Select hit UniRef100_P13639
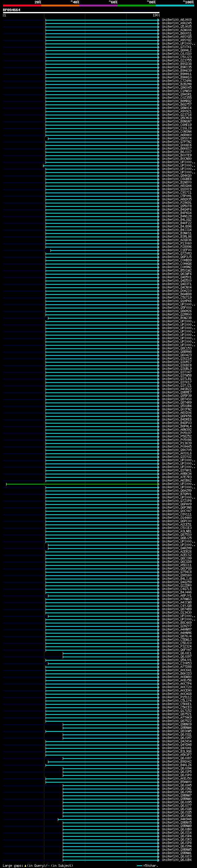This screenshot has height=868, width=197. (177, 443)
